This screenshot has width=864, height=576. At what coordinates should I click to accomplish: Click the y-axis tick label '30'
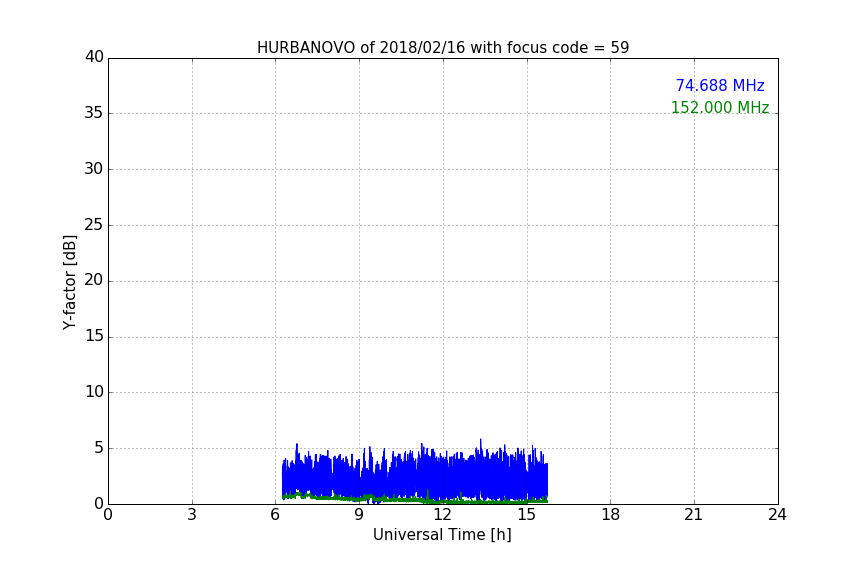94,169
